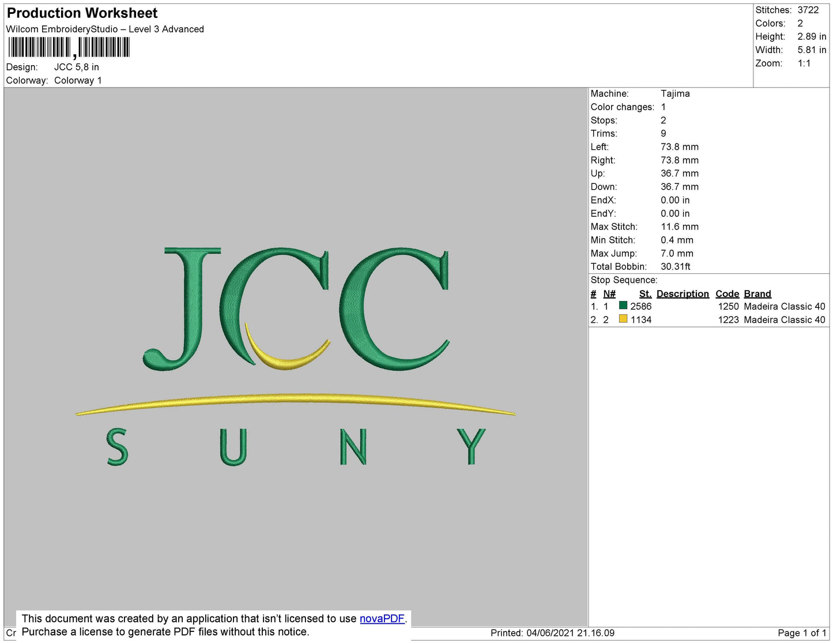
Task: Click the Width value '5.81 in'
Action: (812, 50)
